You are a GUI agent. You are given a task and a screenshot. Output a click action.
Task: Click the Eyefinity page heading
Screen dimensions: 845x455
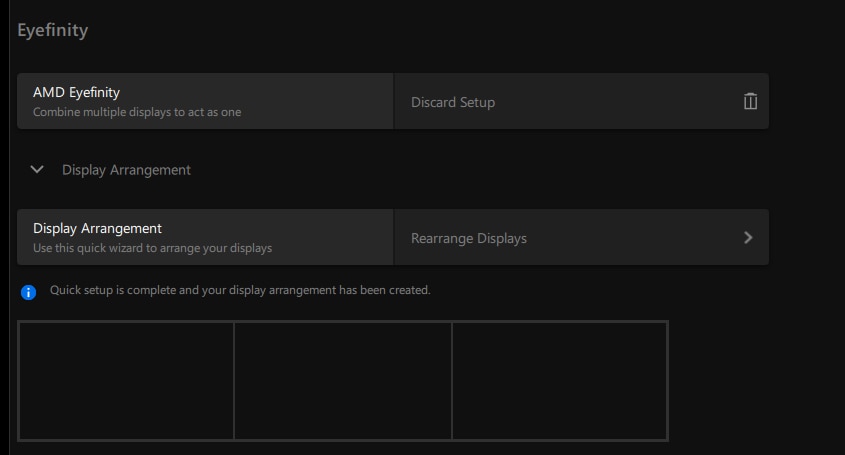click(x=53, y=30)
